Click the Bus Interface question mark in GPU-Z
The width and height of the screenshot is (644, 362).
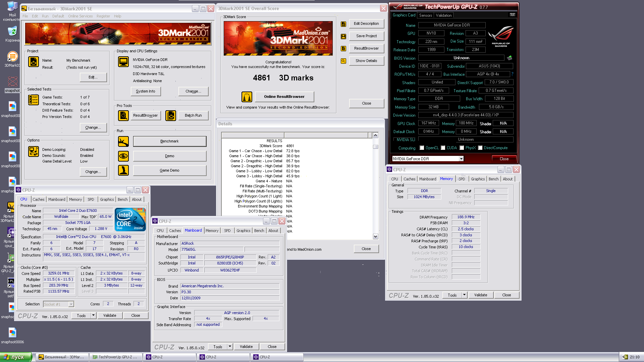click(x=512, y=74)
